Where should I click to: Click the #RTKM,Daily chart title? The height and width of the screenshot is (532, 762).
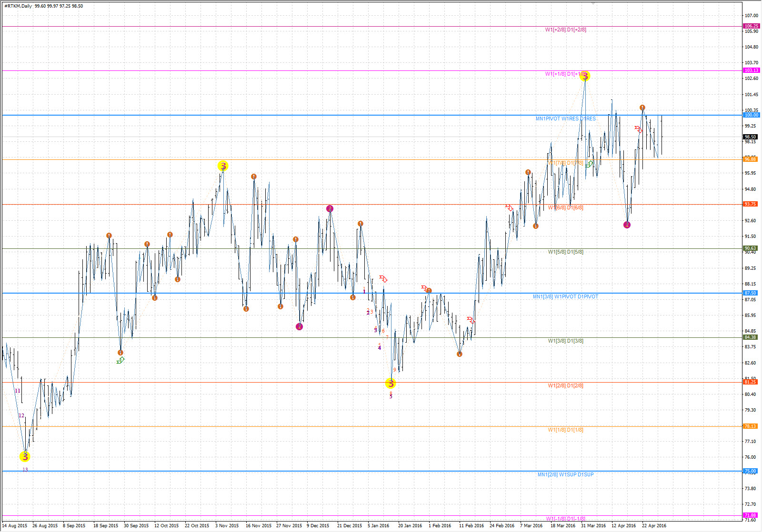point(18,6)
